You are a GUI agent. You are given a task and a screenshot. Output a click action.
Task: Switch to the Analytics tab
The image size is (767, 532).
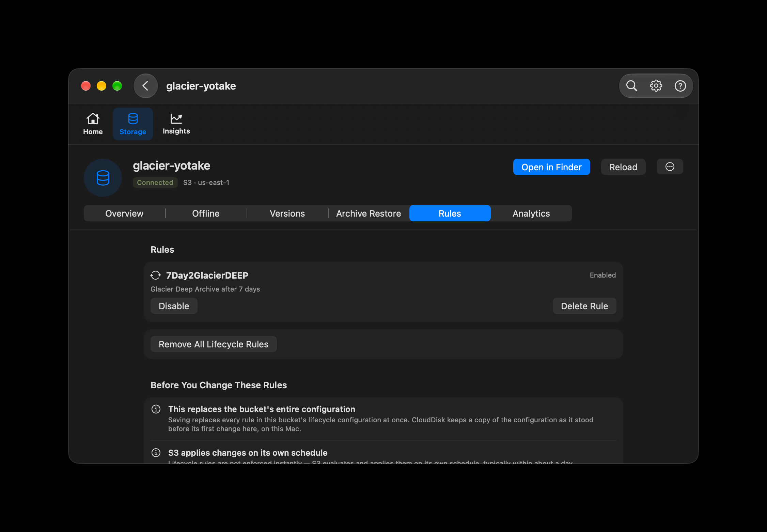[531, 214]
